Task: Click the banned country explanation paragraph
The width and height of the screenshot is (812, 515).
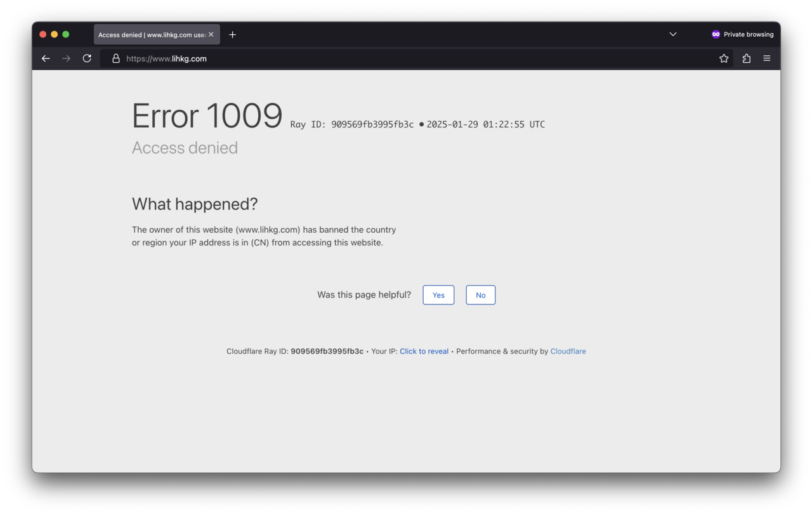Action: 264,236
